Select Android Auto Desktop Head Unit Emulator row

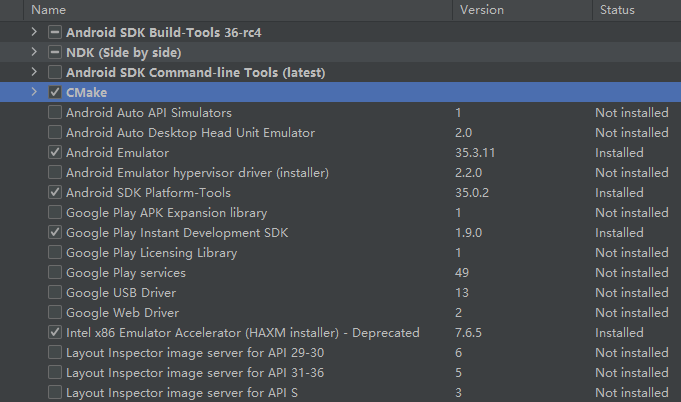tap(190, 133)
